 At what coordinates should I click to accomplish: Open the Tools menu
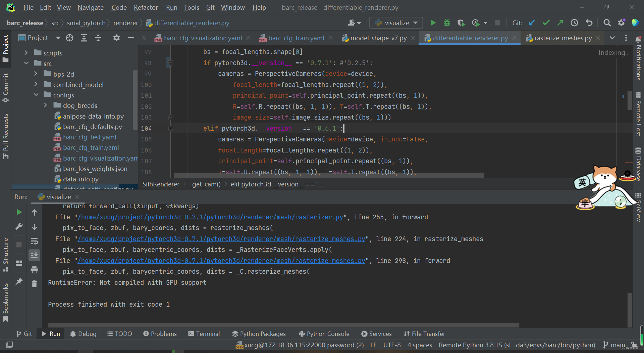click(192, 7)
